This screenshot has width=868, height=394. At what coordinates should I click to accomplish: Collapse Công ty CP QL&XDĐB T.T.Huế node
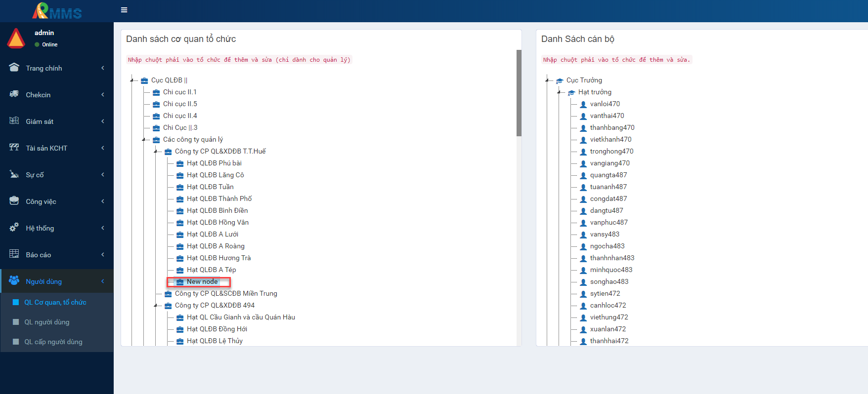click(156, 151)
